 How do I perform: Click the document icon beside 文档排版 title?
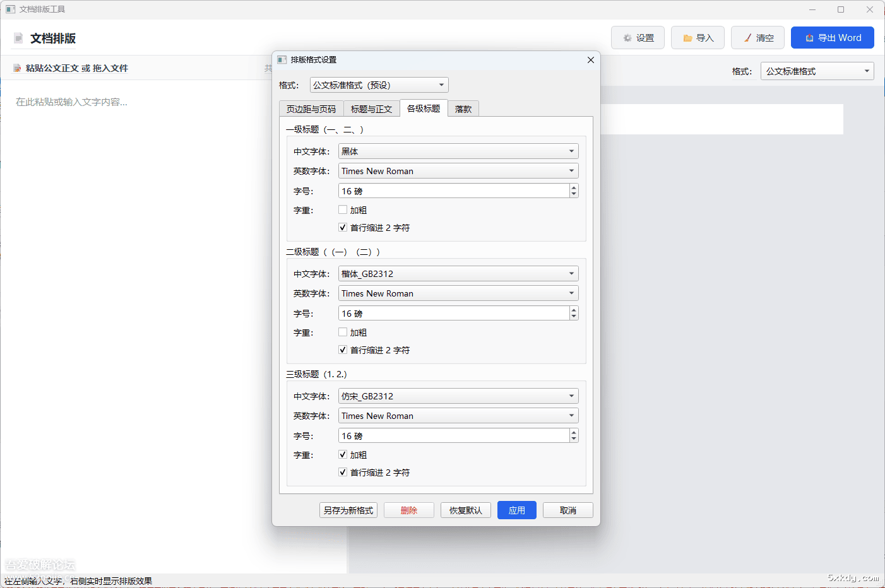[x=18, y=38]
